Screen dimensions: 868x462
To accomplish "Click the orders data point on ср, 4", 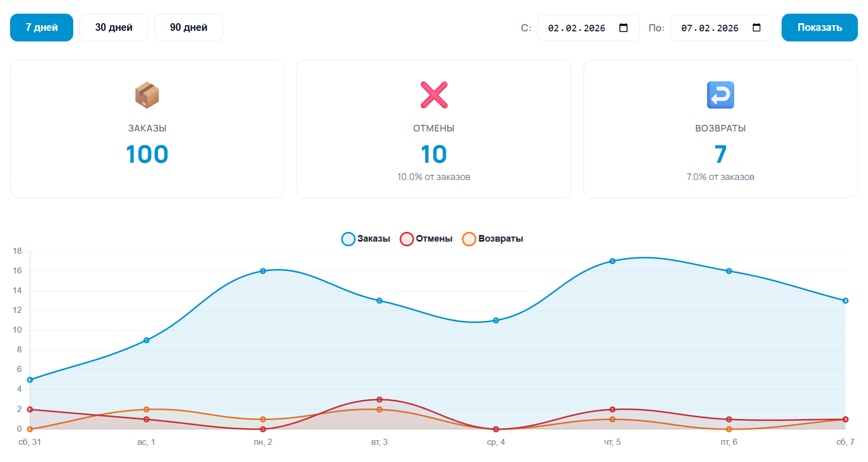I will (496, 320).
